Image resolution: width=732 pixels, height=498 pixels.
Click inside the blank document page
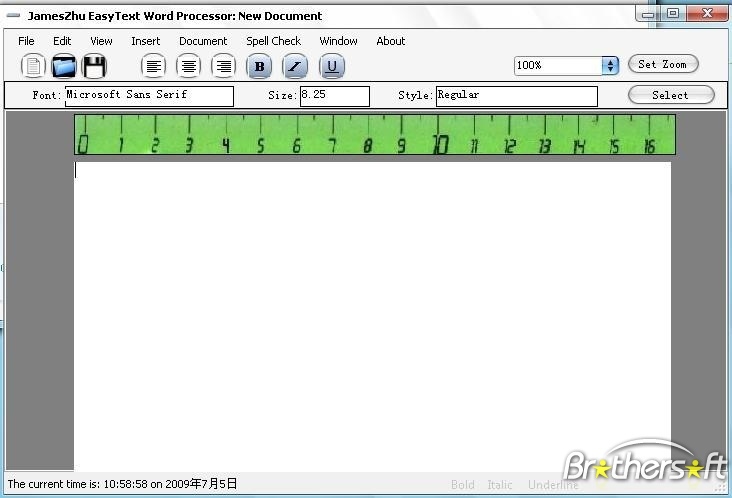(372, 316)
